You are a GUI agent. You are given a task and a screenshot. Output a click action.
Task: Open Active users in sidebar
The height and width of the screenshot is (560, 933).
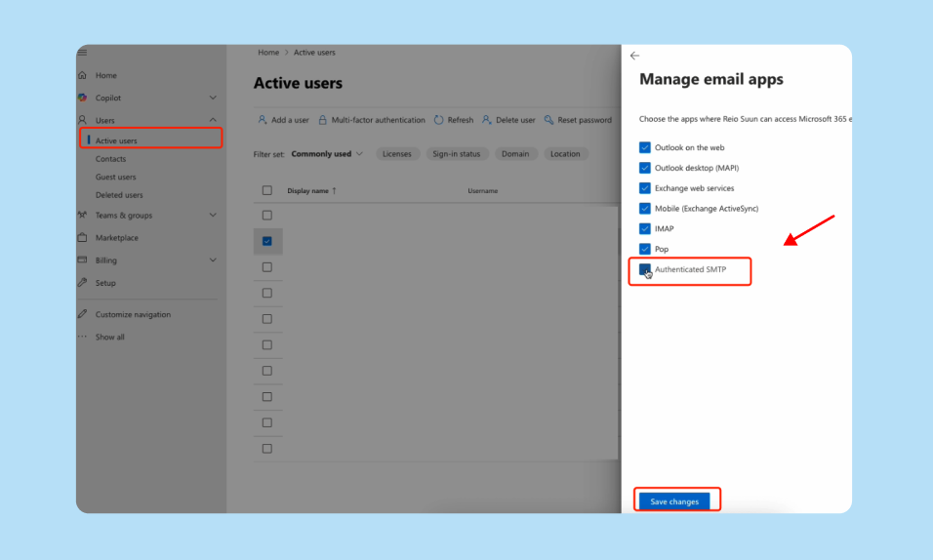[116, 140]
